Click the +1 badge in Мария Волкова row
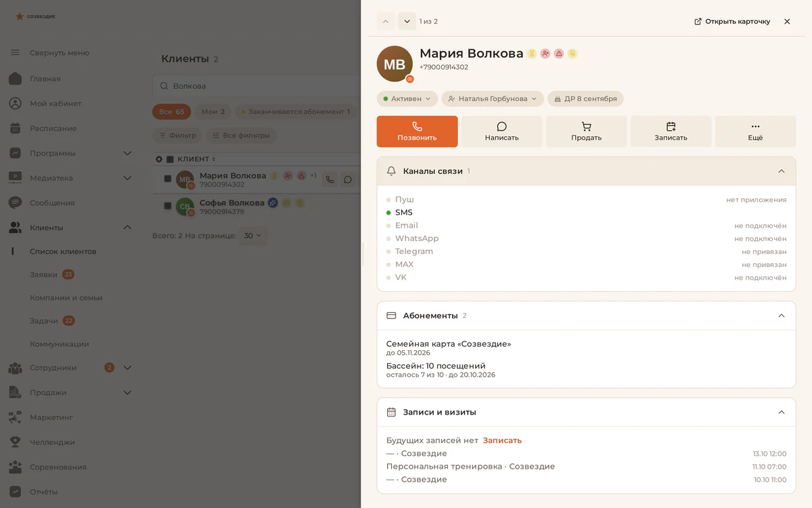 pyautogui.click(x=313, y=175)
